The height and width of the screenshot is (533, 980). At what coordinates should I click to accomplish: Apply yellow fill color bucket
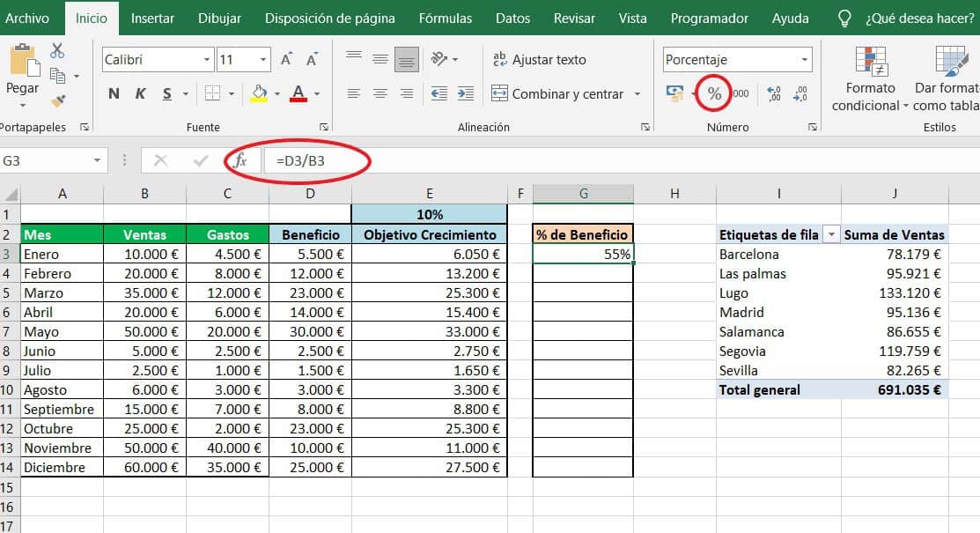pos(259,94)
